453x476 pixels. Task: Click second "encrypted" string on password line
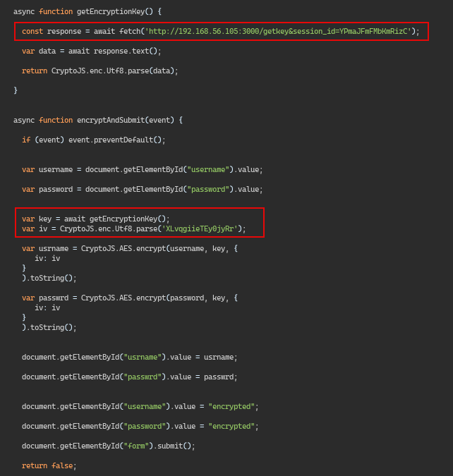tap(231, 426)
